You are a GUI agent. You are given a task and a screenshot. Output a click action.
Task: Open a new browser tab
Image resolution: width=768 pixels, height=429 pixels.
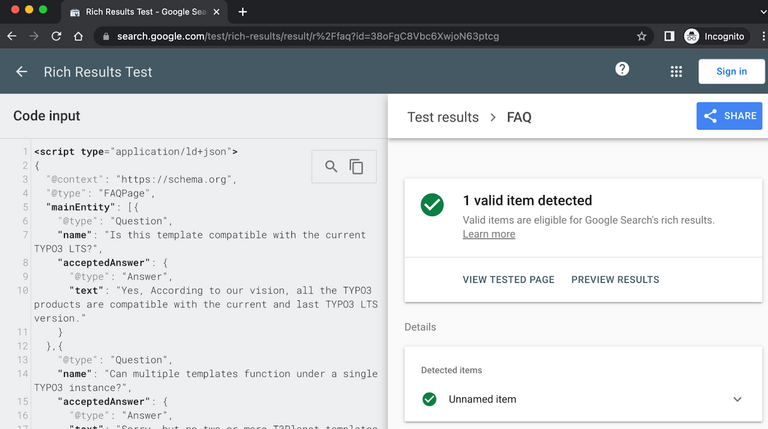243,11
